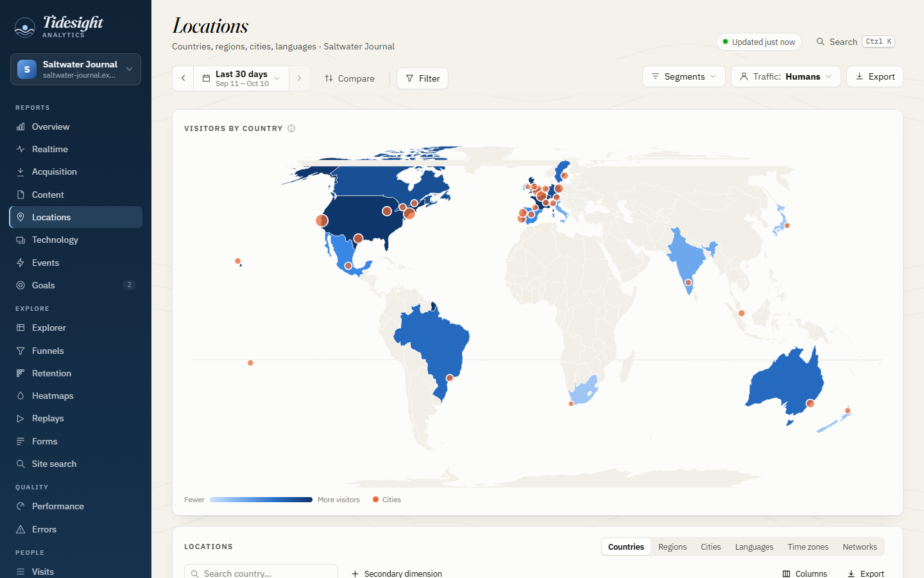This screenshot has height=578, width=924.
Task: Go to the next date range
Action: pos(299,78)
